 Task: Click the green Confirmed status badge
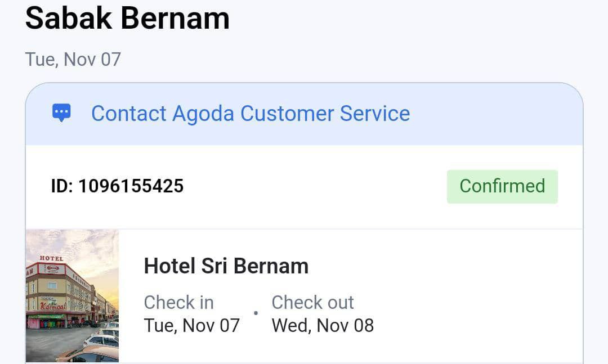pos(502,186)
